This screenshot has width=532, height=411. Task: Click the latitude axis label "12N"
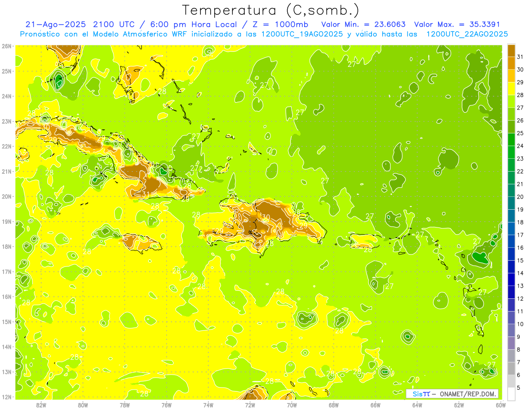click(7, 397)
